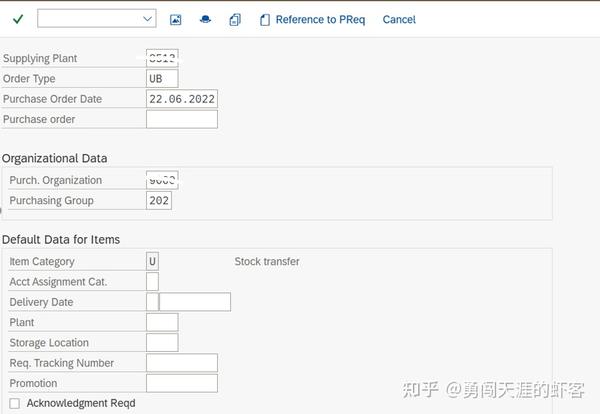Click the copy documents toolbar icon
The height and width of the screenshot is (414, 600).
coord(235,20)
